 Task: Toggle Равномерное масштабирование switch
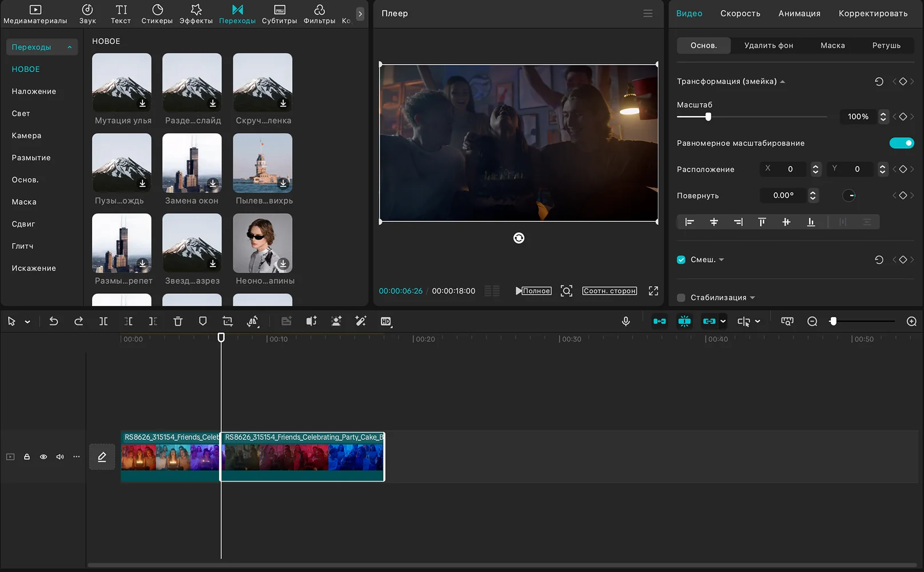coord(901,143)
